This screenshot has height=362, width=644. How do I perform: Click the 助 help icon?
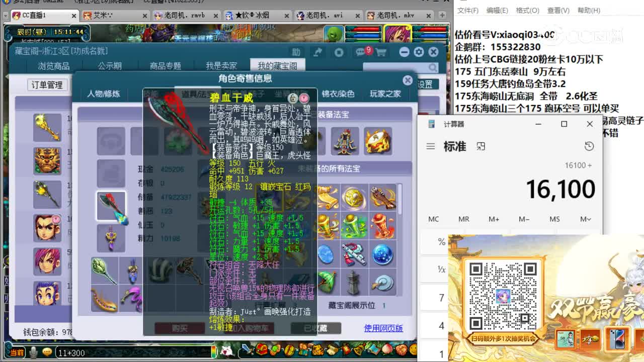click(x=296, y=52)
